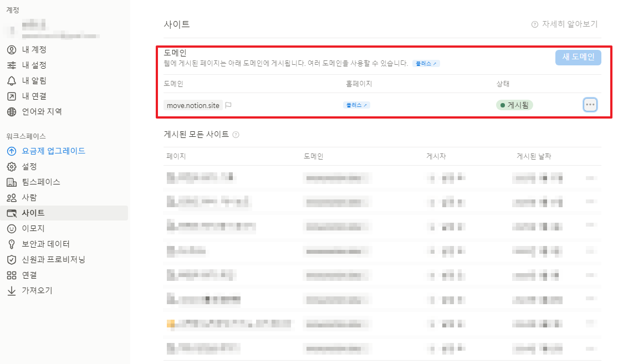This screenshot has height=364, width=618.
Task: Select 사이트 in the sidebar
Action: pos(64,213)
